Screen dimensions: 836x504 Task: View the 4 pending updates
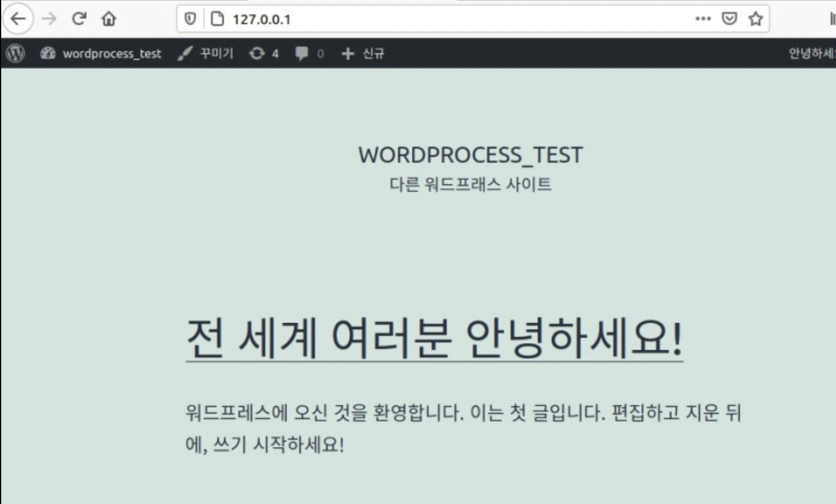[x=264, y=54]
